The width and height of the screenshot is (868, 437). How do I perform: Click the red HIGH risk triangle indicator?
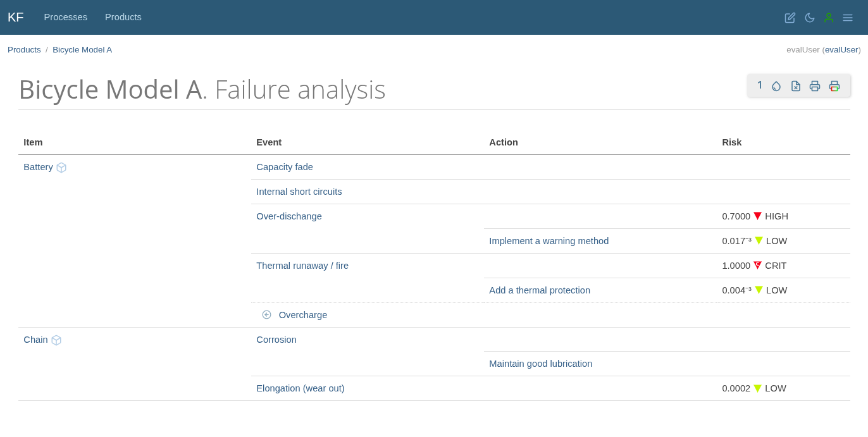tap(757, 216)
